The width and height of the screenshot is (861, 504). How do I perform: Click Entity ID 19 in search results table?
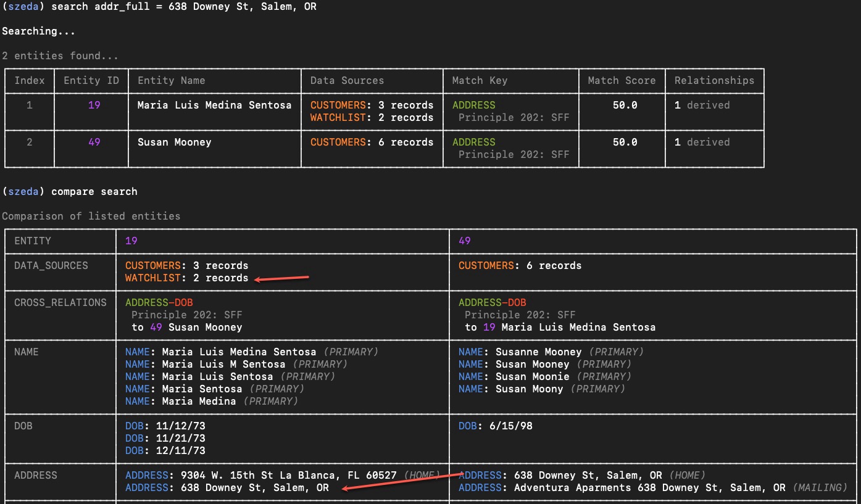[94, 105]
